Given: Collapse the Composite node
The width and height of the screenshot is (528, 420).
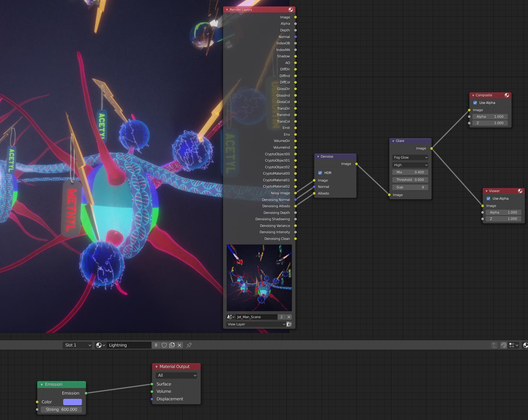Looking at the screenshot, I should click(473, 95).
